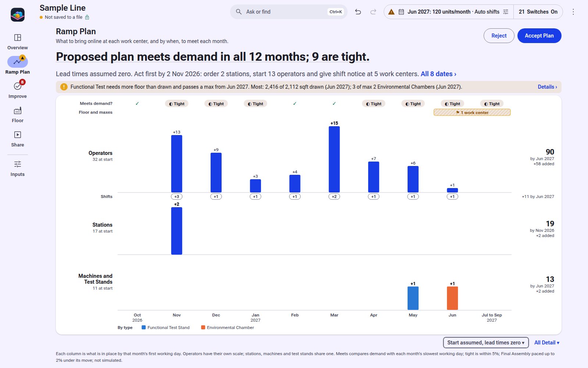This screenshot has width=588, height=368.
Task: Click the blue May Functional Test Stand bar
Action: point(413,298)
